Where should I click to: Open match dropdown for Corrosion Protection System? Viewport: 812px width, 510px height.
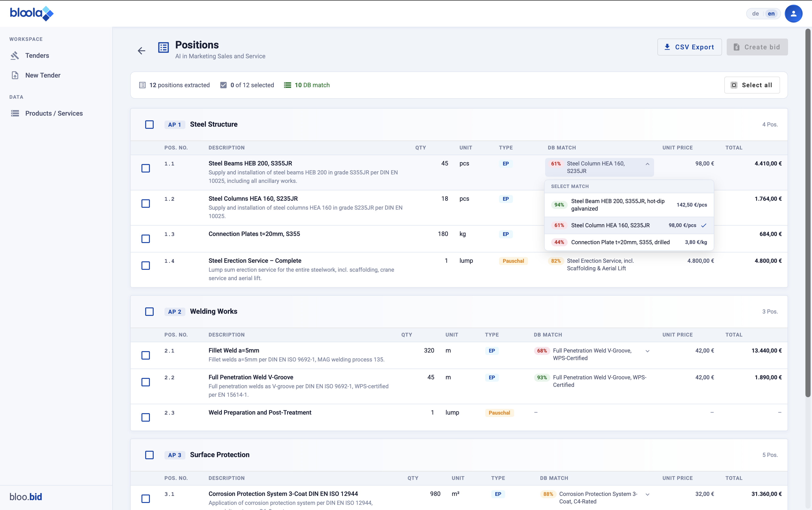[x=647, y=494]
